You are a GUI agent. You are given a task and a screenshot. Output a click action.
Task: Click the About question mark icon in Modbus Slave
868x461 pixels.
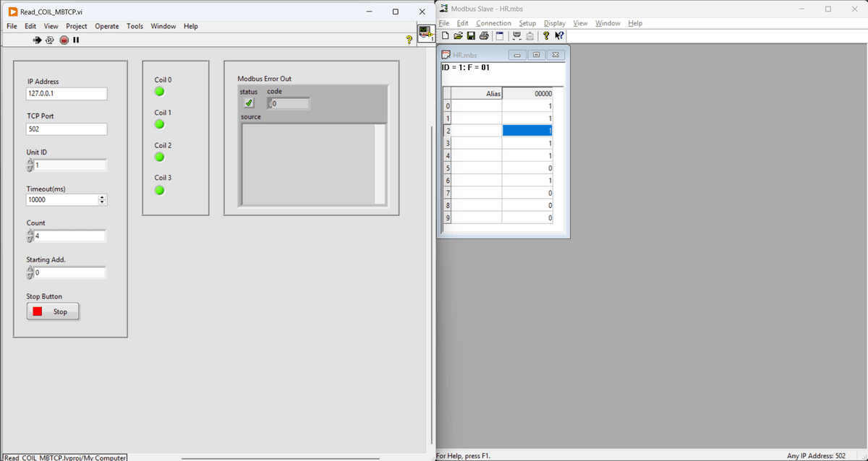coord(546,36)
